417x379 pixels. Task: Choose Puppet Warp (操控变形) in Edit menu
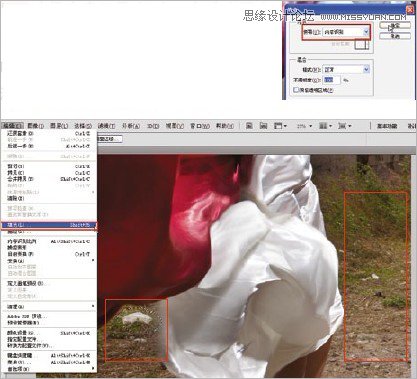coord(49,248)
